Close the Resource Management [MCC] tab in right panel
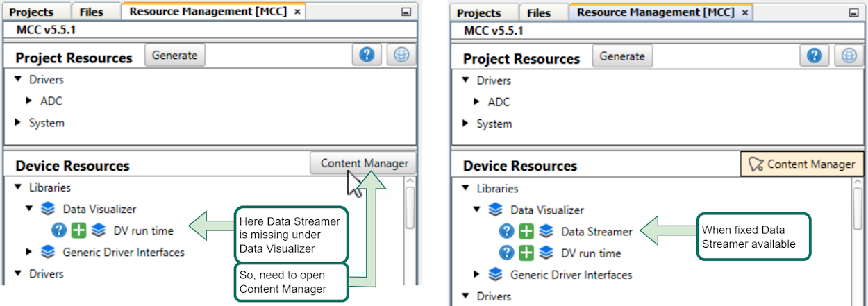The width and height of the screenshot is (868, 306). pos(745,13)
